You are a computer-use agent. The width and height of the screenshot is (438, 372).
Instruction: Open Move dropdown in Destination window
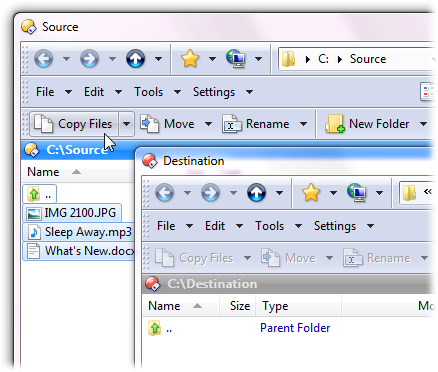pos(329,258)
